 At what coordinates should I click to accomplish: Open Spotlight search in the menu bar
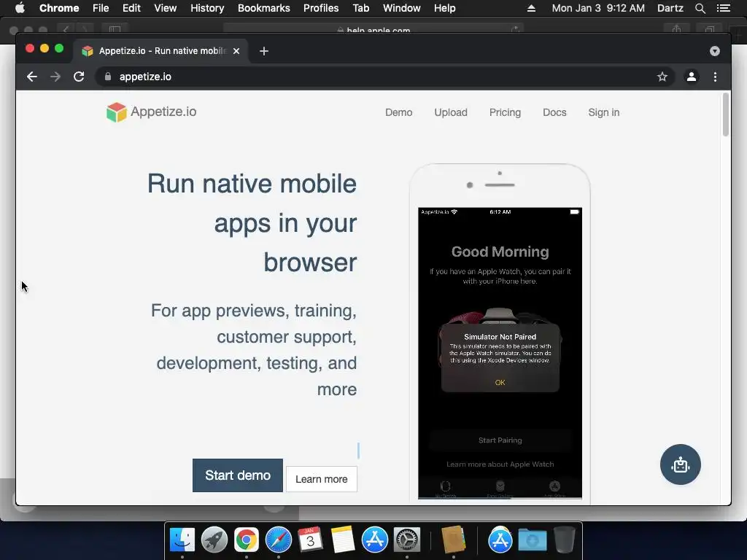(x=700, y=8)
